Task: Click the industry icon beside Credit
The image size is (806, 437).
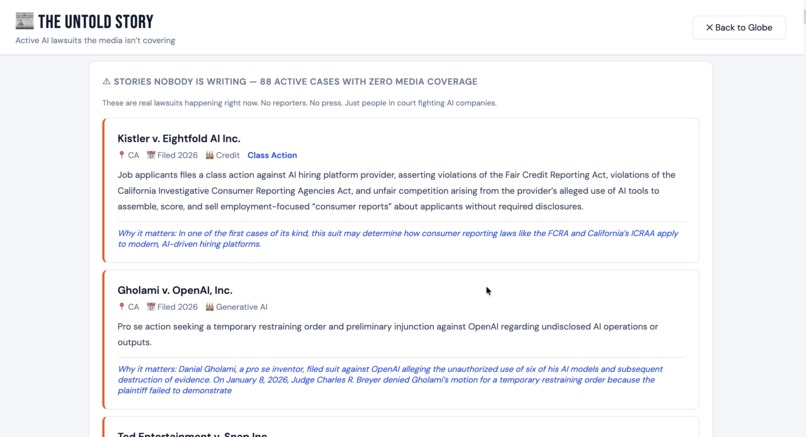Action: 209,155
